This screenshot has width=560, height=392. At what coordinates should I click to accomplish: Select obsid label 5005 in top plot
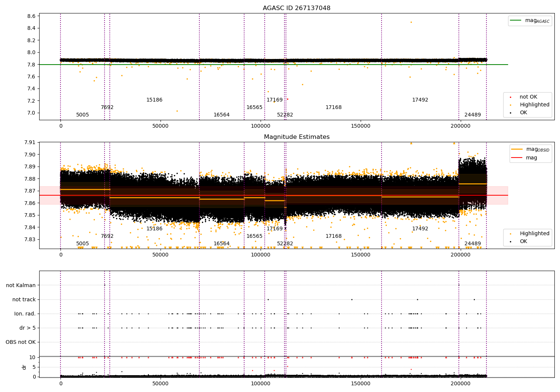83,115
